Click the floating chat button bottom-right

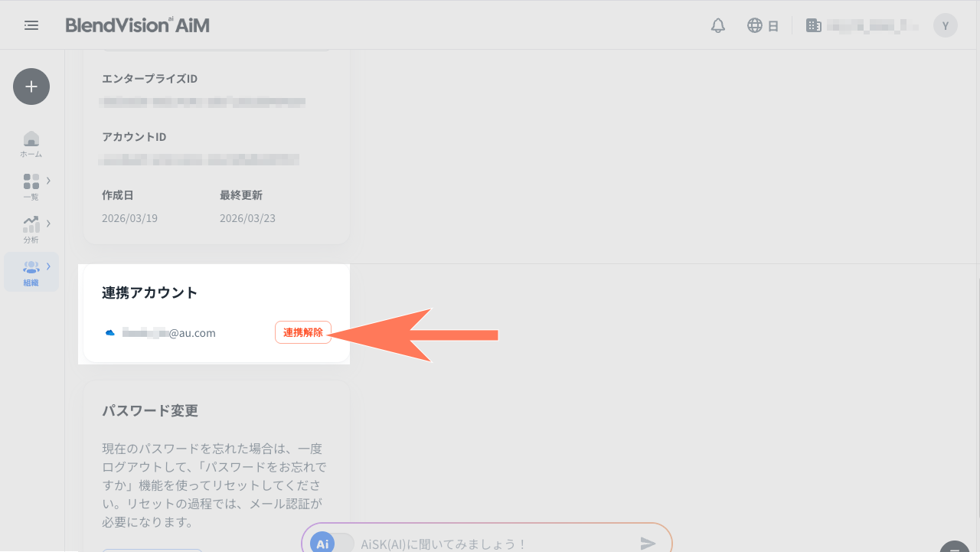point(954,547)
